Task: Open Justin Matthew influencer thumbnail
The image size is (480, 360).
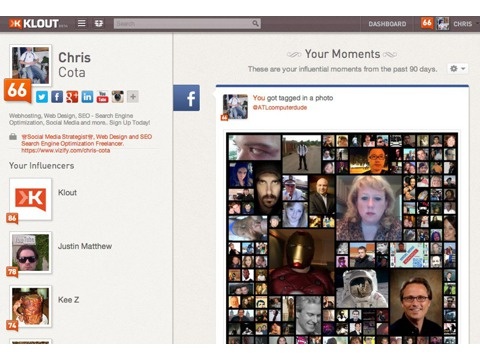Action: tap(31, 253)
